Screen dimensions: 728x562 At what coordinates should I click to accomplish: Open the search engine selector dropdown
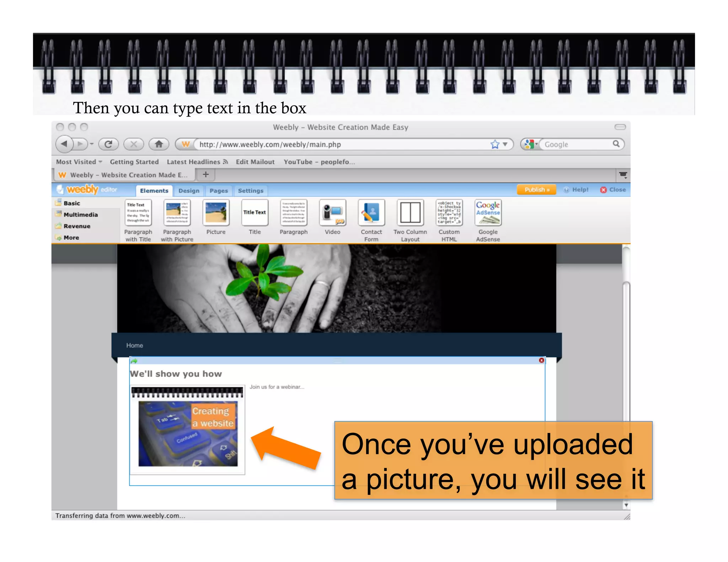point(530,144)
